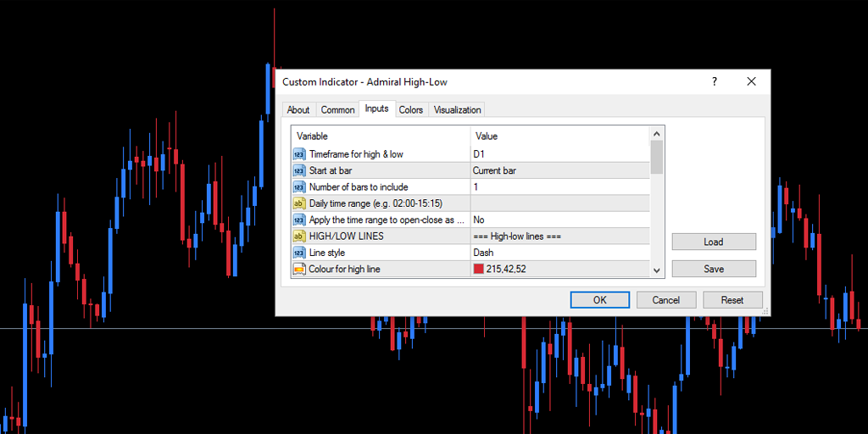Image resolution: width=868 pixels, height=434 pixels.
Task: Click the empty Daily time range value field
Action: (560, 203)
